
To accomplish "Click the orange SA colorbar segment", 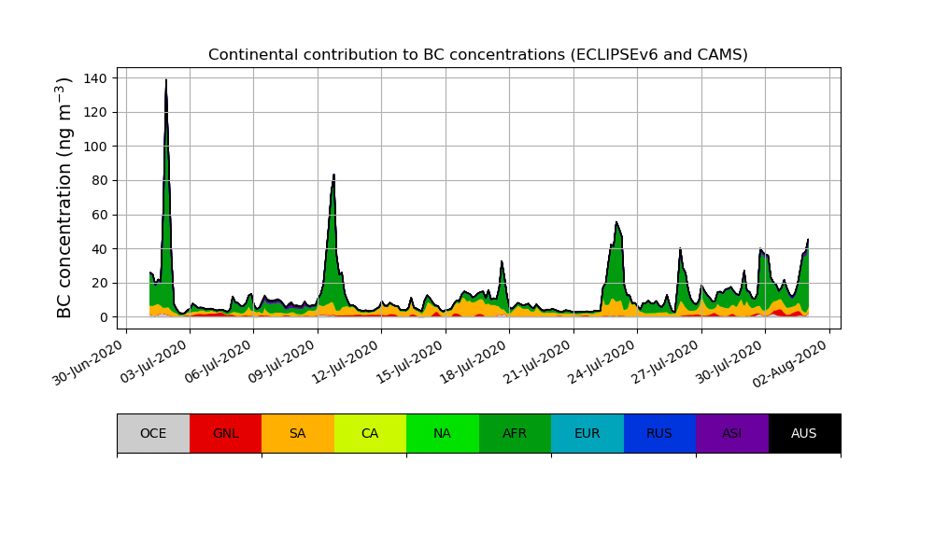I will [x=297, y=433].
